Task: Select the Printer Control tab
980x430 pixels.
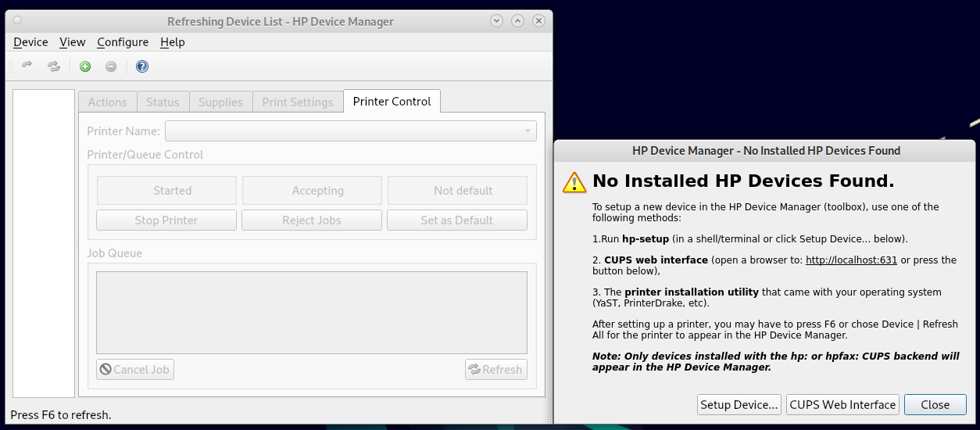Action: pyautogui.click(x=392, y=101)
